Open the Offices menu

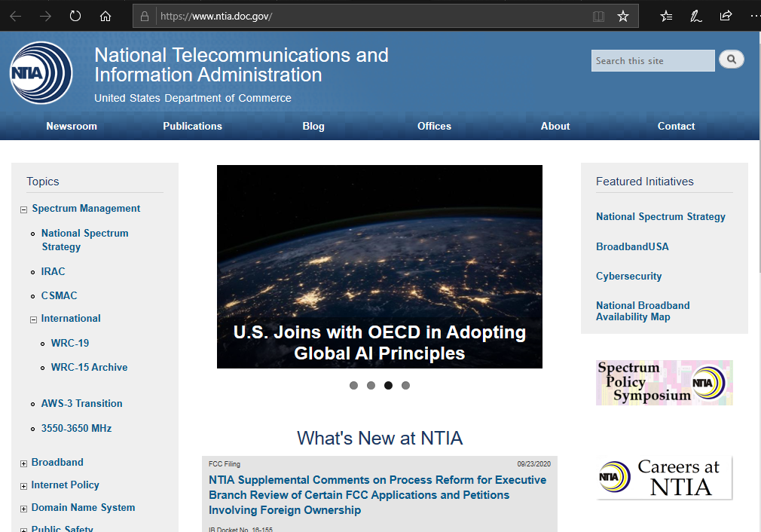tap(434, 126)
